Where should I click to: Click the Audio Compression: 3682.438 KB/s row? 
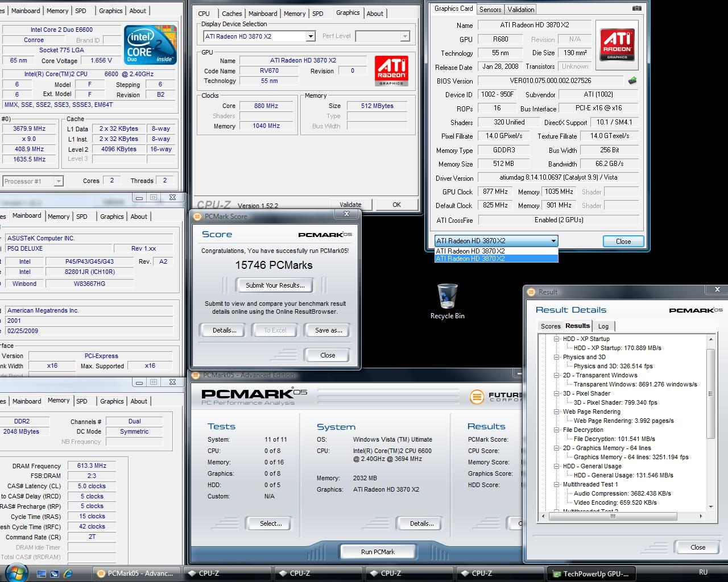622,493
